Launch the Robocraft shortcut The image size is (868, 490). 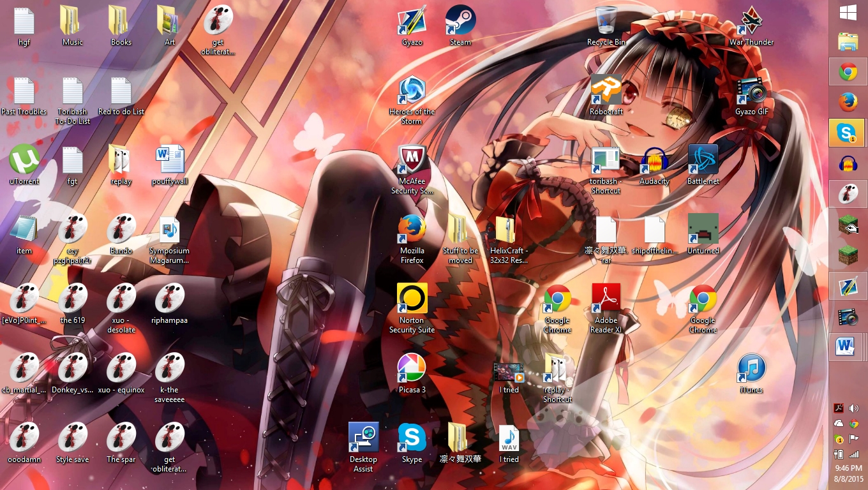(606, 96)
